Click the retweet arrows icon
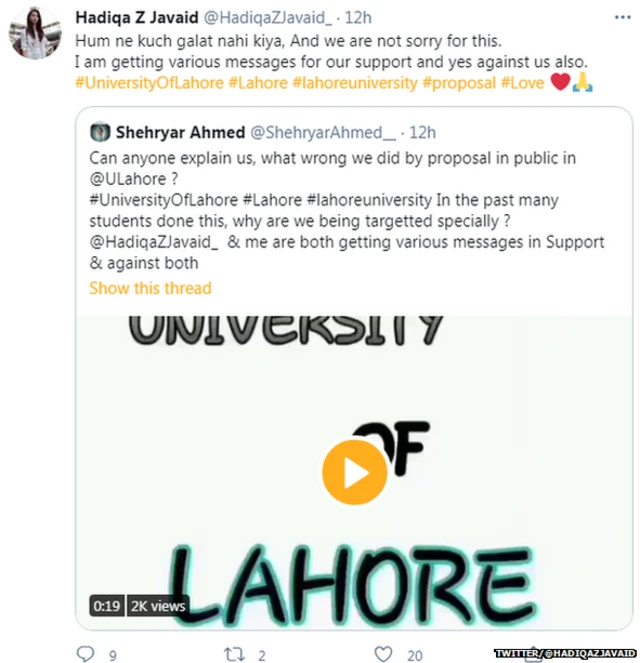 point(234,654)
